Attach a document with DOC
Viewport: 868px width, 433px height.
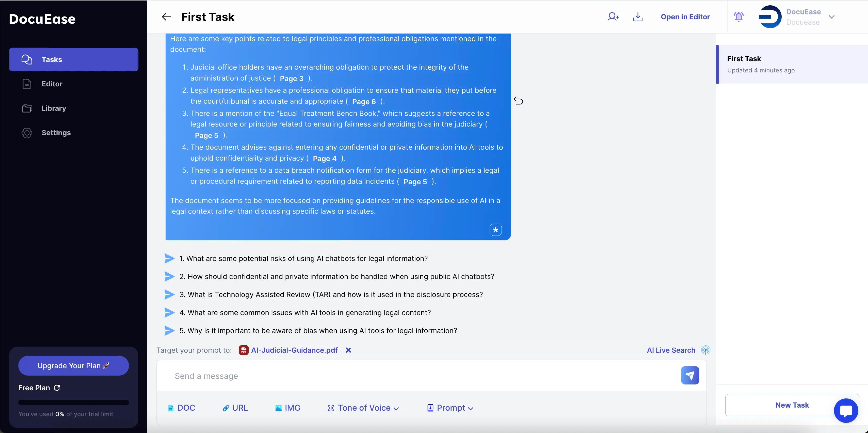coord(182,408)
